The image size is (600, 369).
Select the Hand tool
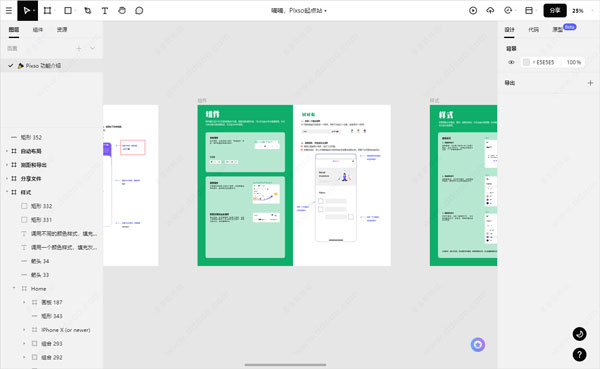(x=122, y=11)
